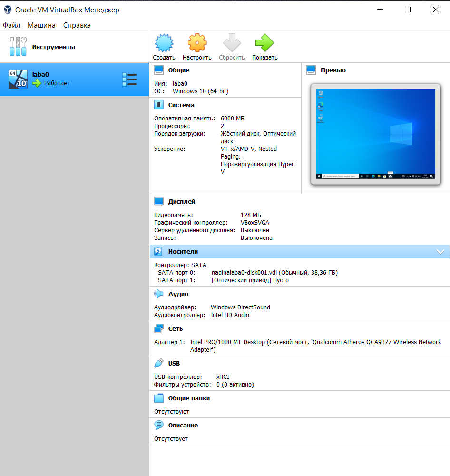The height and width of the screenshot is (476, 450).
Task: Click the 6000 МБ memory value
Action: tap(233, 119)
